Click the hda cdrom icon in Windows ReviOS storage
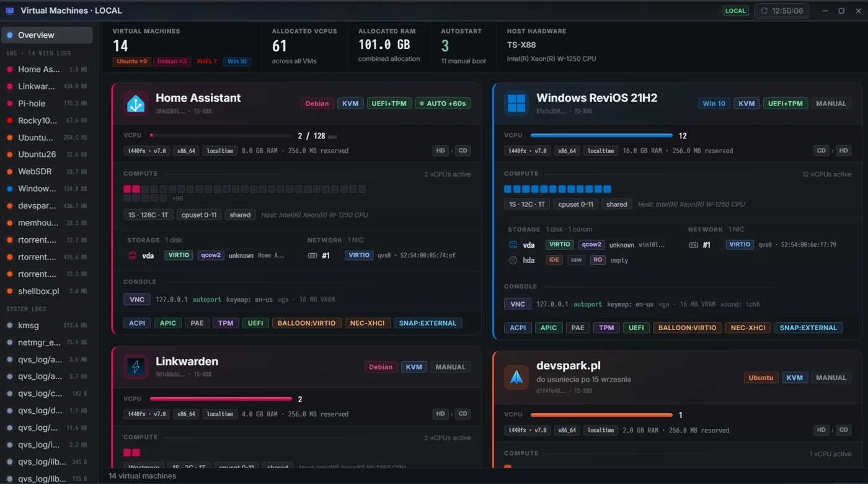Screen dimensions: 868x484 coord(513,261)
